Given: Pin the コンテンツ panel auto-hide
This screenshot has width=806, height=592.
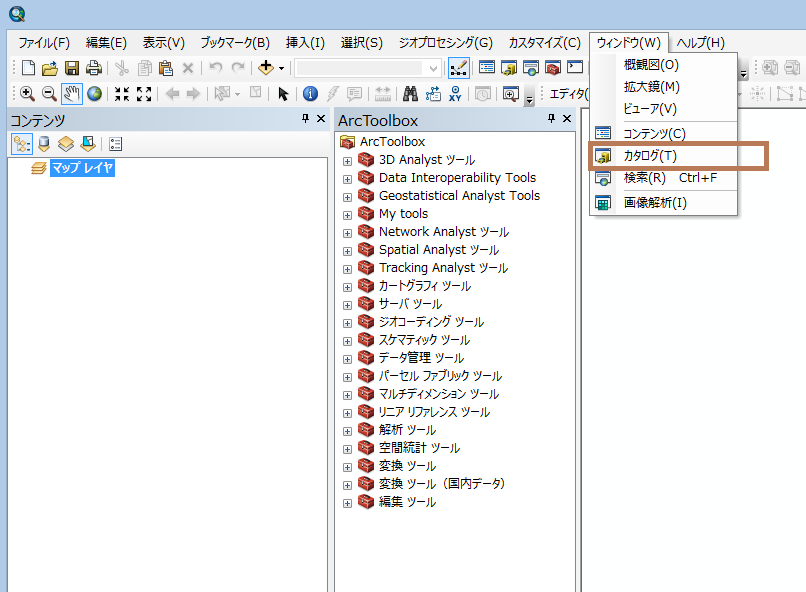Looking at the screenshot, I should [305, 119].
